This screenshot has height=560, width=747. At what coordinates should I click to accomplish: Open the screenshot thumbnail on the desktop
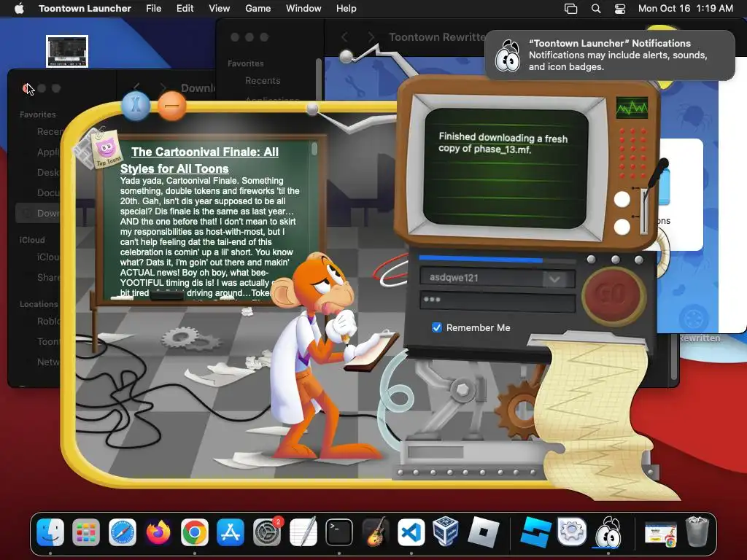click(x=66, y=51)
